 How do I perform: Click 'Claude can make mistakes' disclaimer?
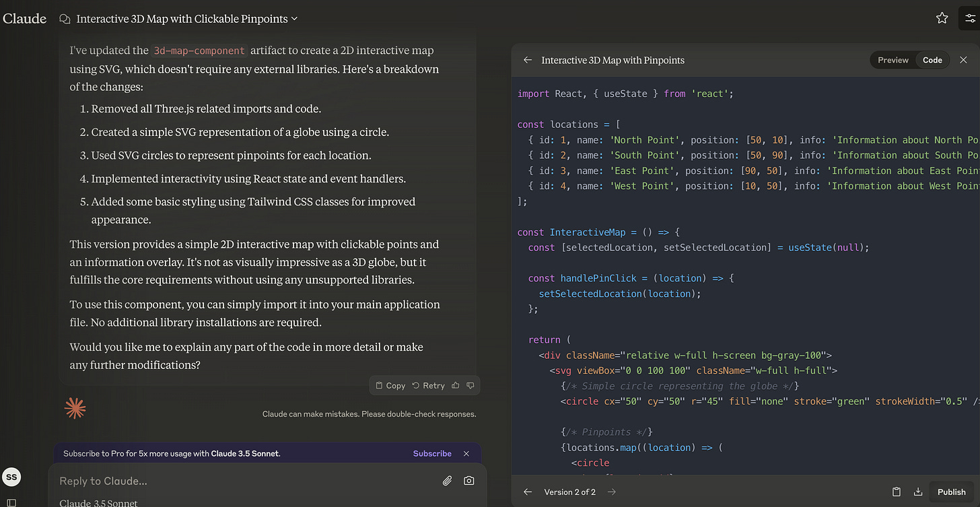[x=369, y=414]
